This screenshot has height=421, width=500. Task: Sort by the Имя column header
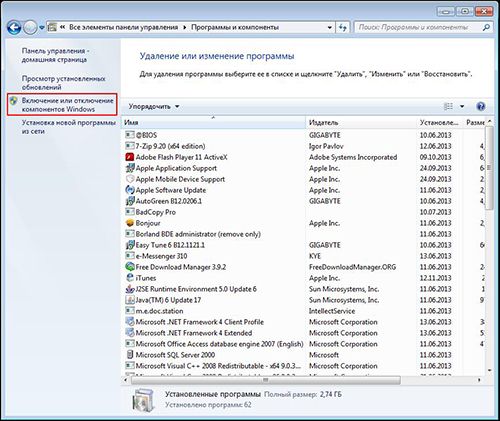(213, 123)
